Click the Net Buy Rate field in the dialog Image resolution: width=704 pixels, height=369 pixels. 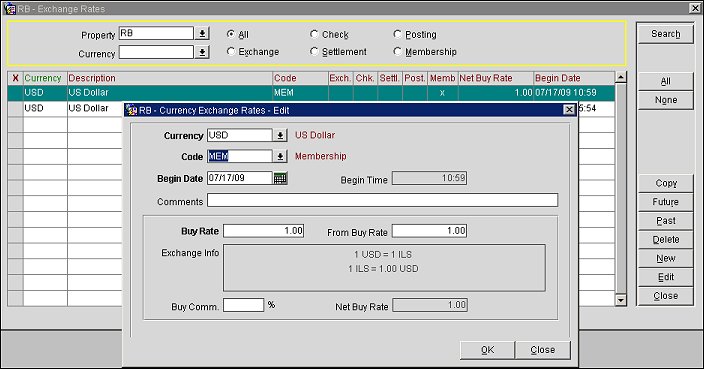point(429,305)
